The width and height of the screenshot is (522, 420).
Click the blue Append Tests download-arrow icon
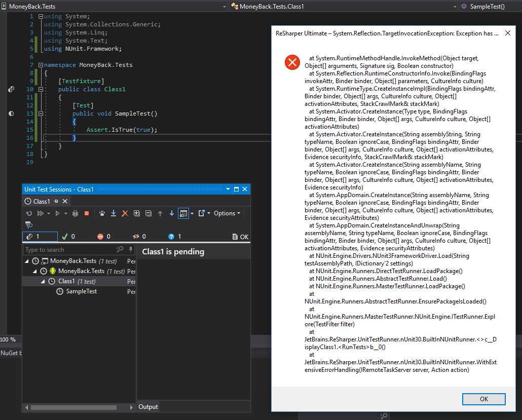click(113, 213)
